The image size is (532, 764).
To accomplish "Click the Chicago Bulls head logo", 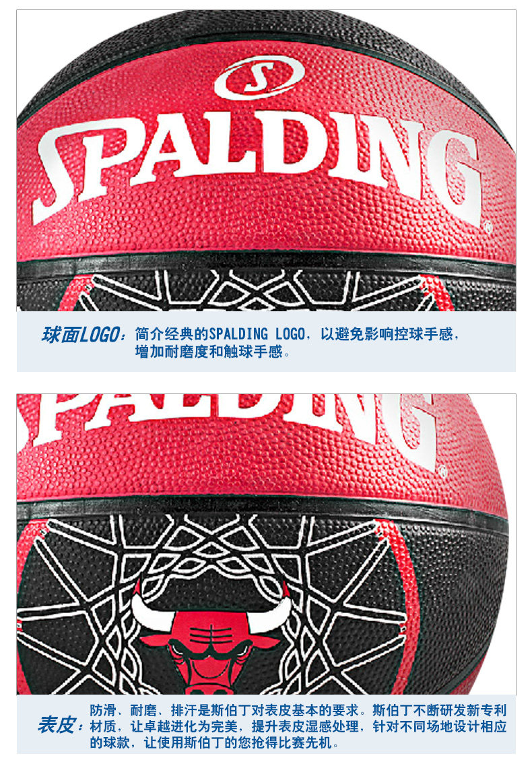I will (x=211, y=643).
